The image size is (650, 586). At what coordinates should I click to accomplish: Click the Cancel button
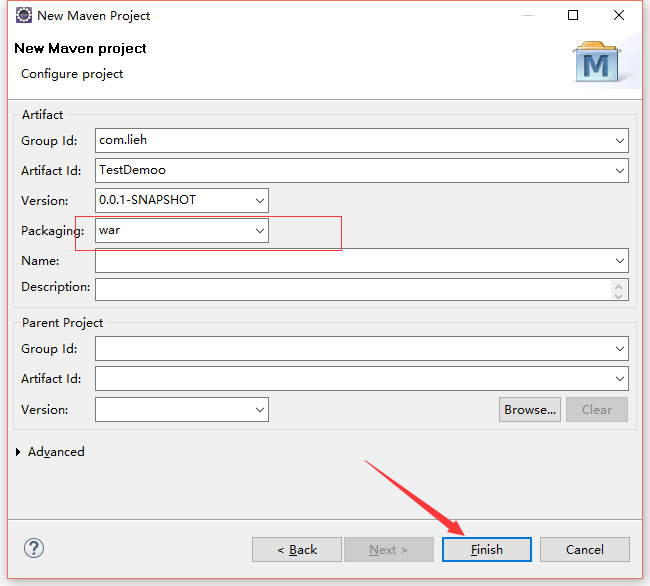click(x=585, y=550)
